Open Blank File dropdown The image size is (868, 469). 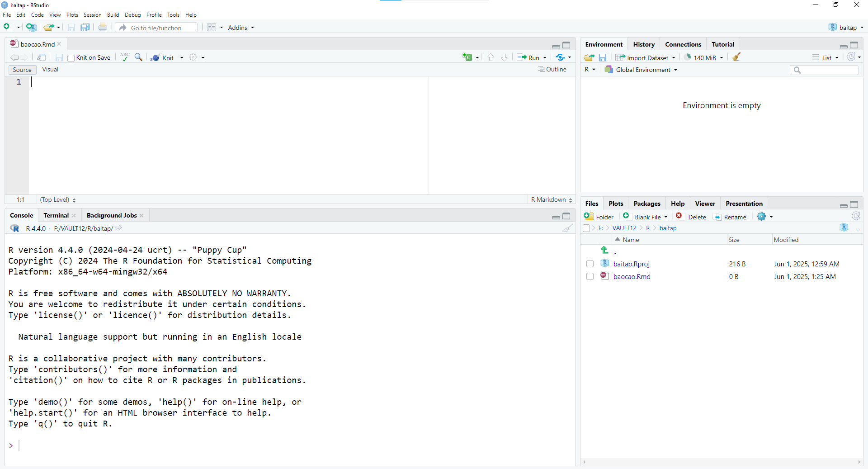point(646,217)
